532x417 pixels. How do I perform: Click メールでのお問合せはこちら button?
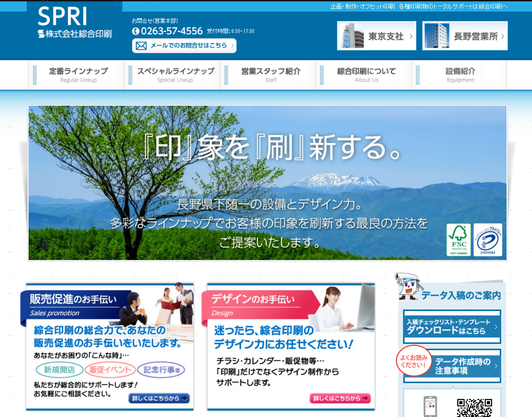click(x=184, y=45)
